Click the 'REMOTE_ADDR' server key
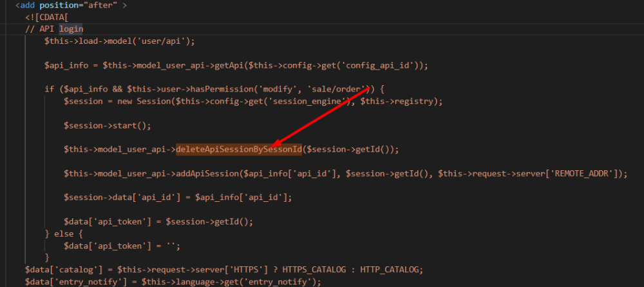 (x=584, y=173)
